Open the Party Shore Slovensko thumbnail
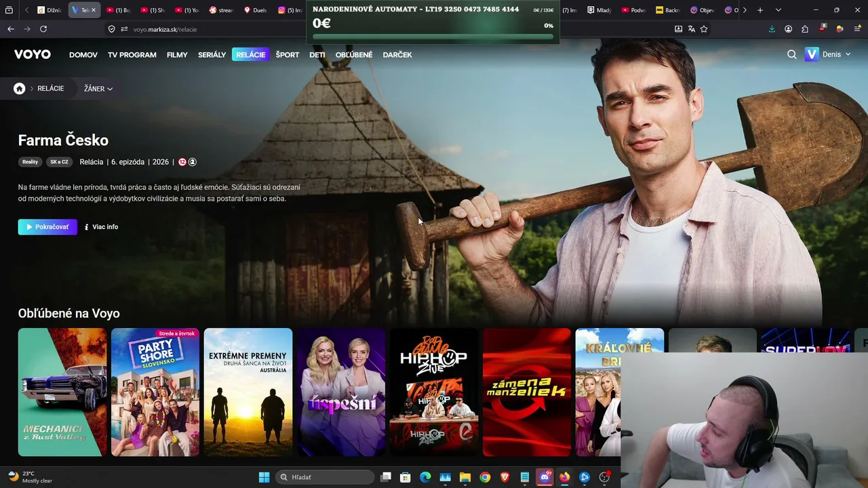 pos(155,392)
